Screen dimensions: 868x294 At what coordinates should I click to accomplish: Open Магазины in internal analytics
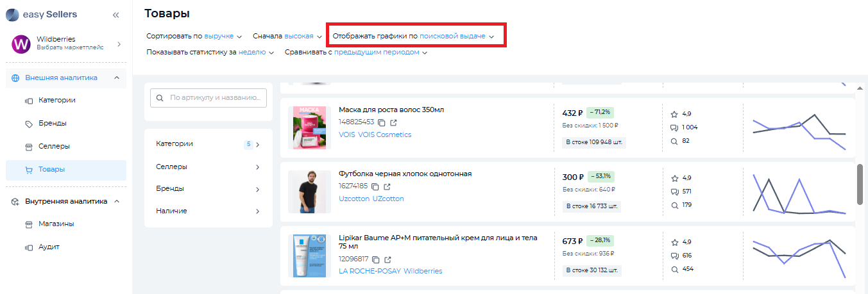click(56, 224)
